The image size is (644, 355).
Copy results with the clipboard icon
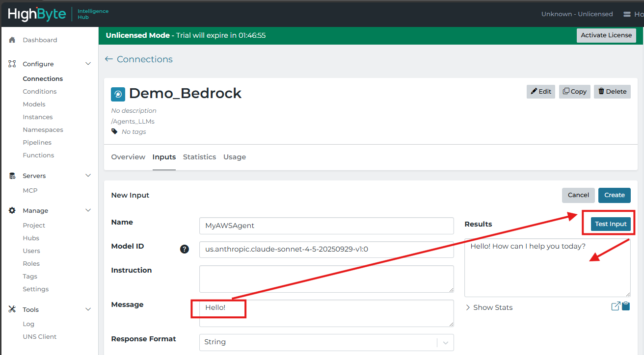pos(626,306)
